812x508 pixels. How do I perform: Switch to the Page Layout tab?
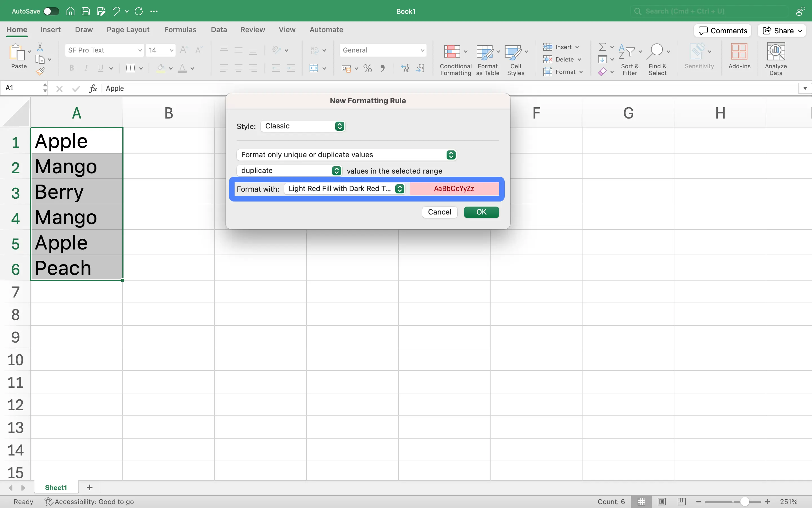pyautogui.click(x=128, y=30)
